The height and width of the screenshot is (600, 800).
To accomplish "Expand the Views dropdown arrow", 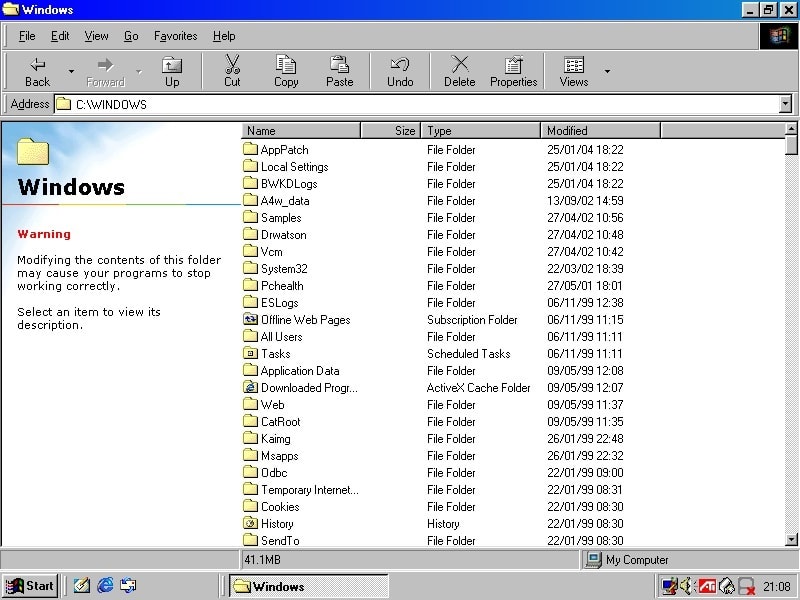I will coord(607,71).
